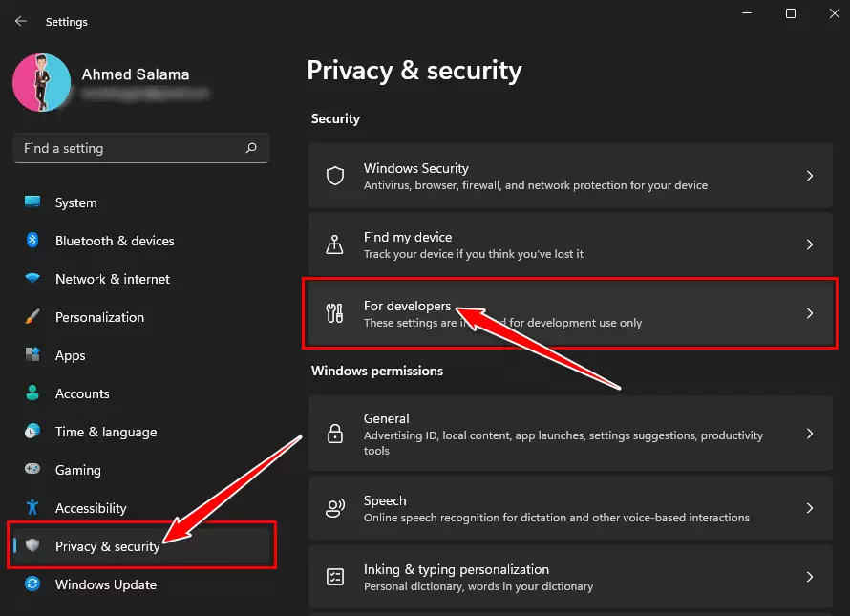Click the Privacy & security page heading

click(414, 71)
